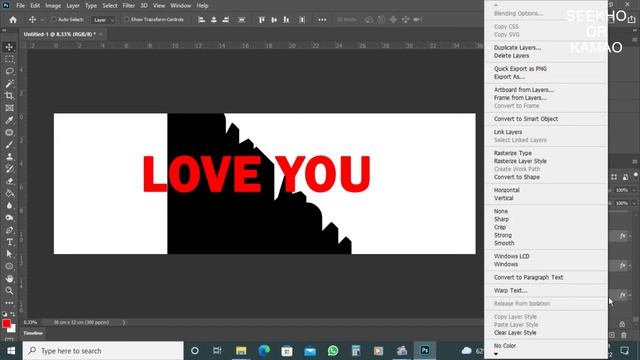Select the Horizontal Type tool

pyautogui.click(x=9, y=242)
